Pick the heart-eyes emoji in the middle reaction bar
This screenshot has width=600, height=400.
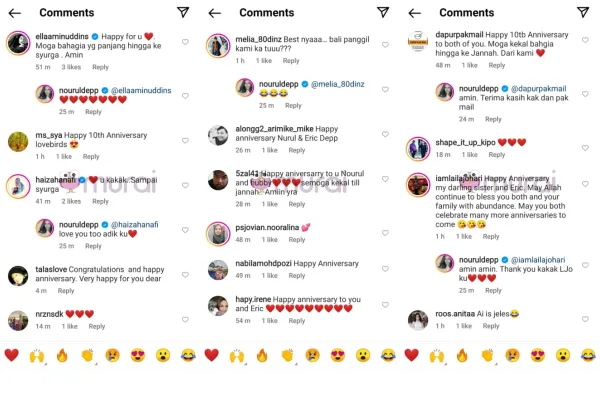[338, 356]
